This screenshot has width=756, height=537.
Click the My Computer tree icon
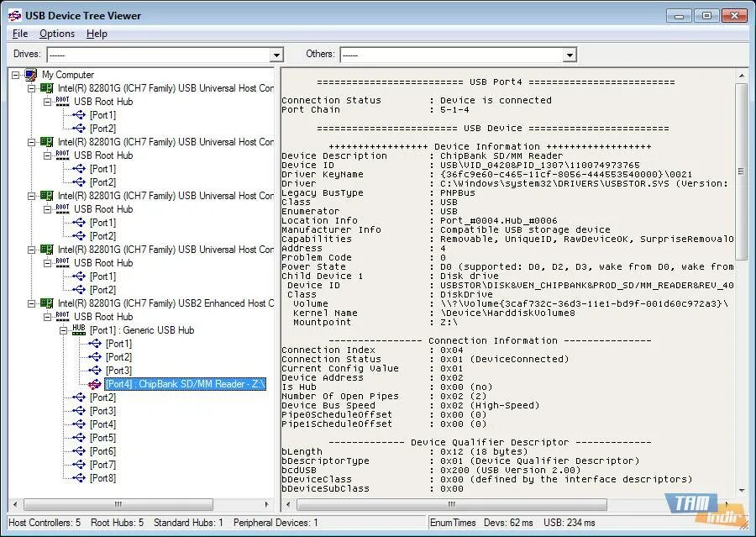click(31, 75)
